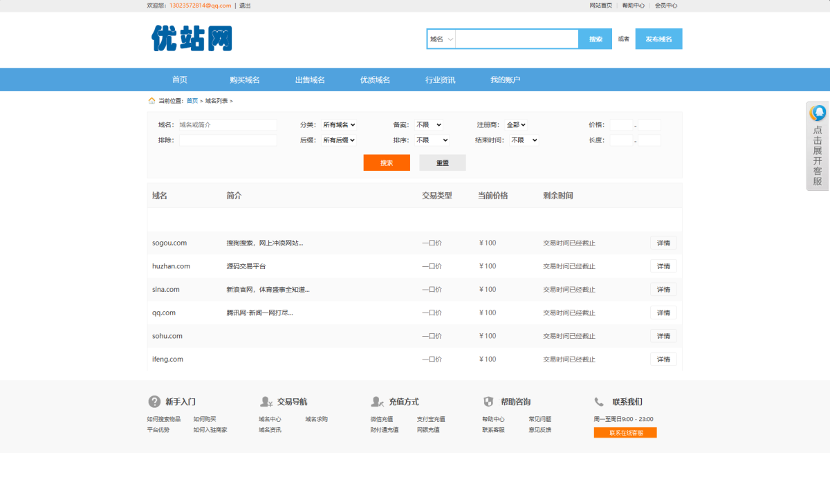
Task: Click the sogou.com domain name
Action: [x=169, y=243]
